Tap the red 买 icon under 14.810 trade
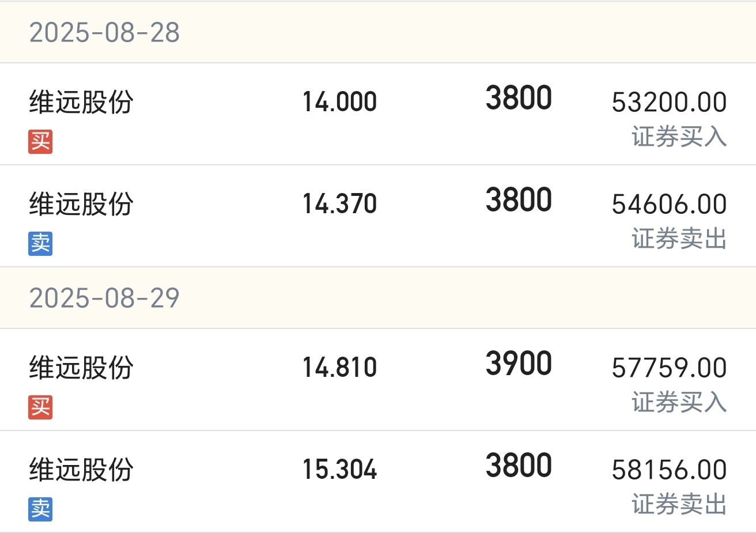Viewport: 756px width, 533px height. tap(40, 407)
